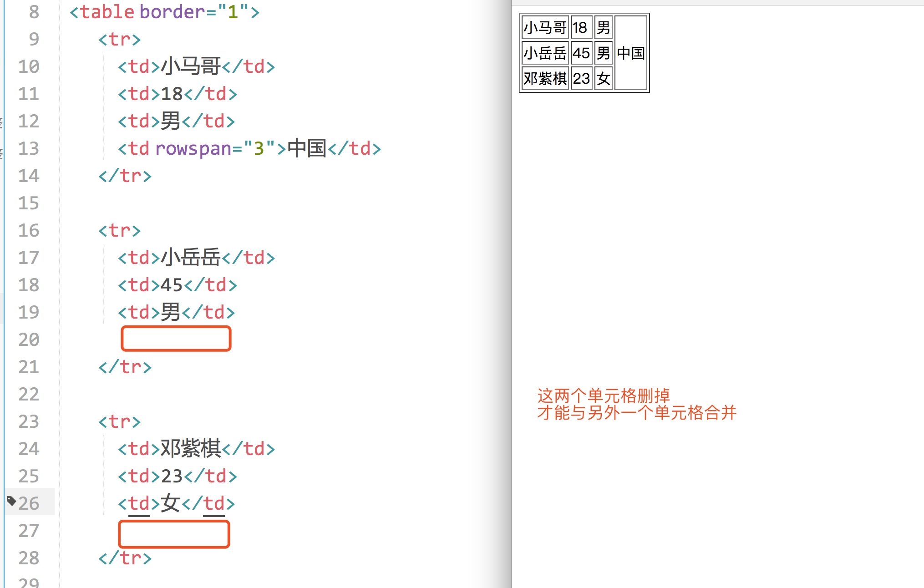The image size is (924, 588).
Task: Click inside the red box on line 27
Action: (x=174, y=534)
